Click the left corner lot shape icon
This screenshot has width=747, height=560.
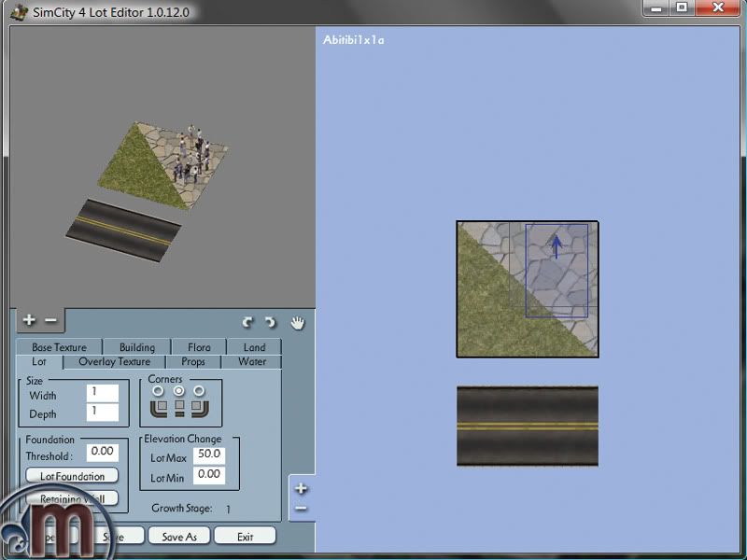pos(159,409)
